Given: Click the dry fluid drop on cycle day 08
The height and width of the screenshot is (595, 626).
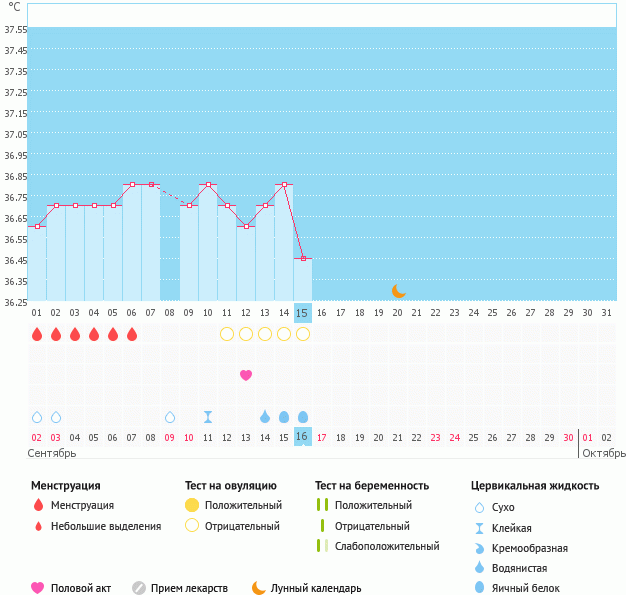Looking at the screenshot, I should point(170,417).
